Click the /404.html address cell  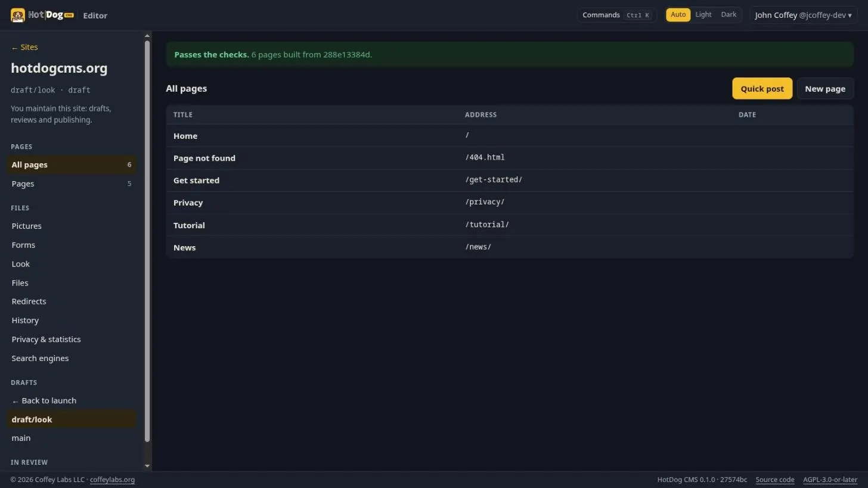click(x=485, y=158)
